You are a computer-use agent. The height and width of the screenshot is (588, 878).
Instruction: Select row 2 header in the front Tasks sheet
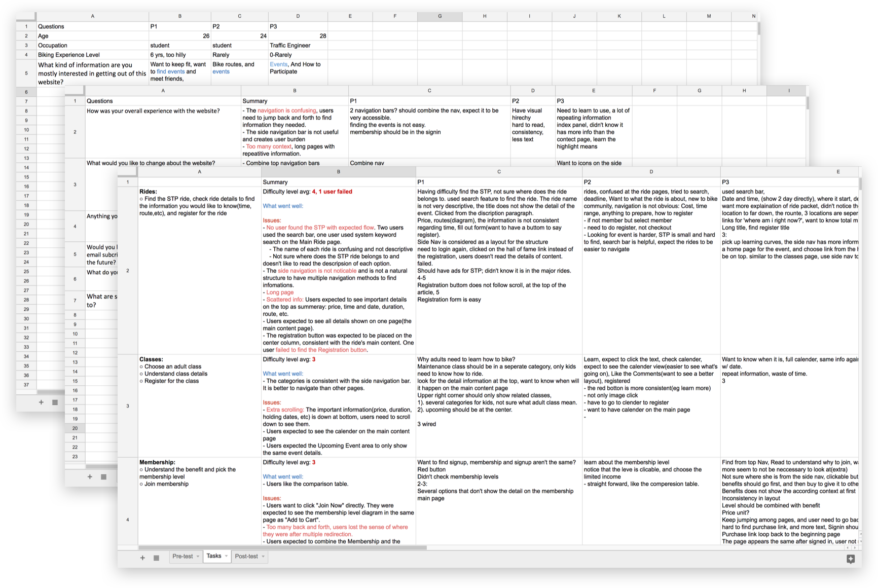point(128,271)
